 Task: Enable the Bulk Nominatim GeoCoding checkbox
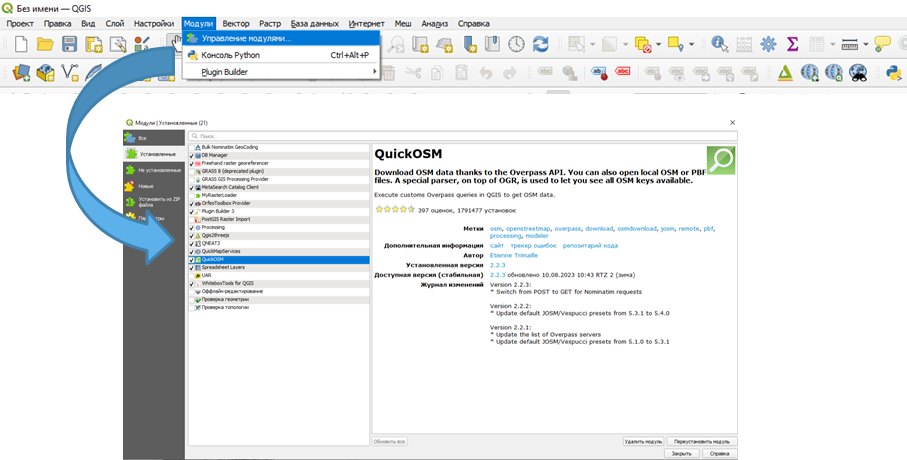point(192,148)
